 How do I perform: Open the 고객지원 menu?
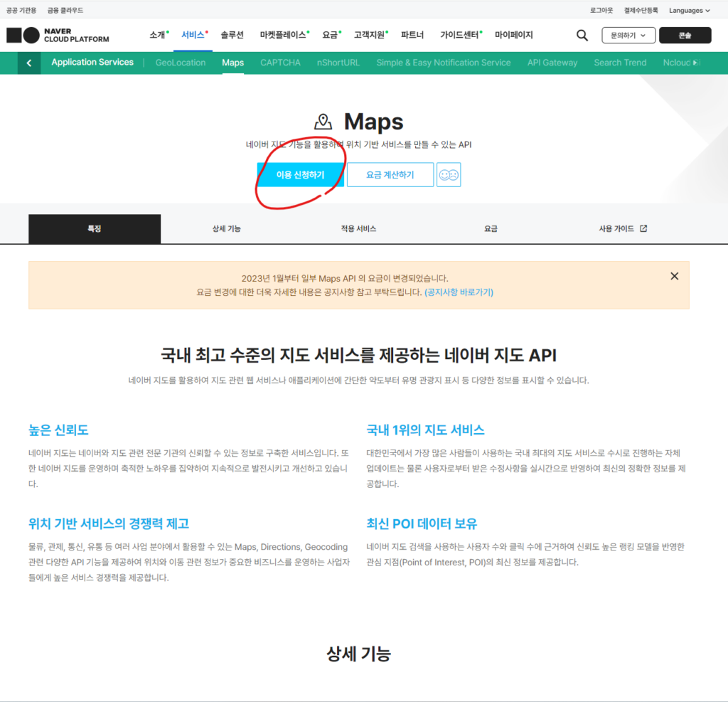[370, 35]
